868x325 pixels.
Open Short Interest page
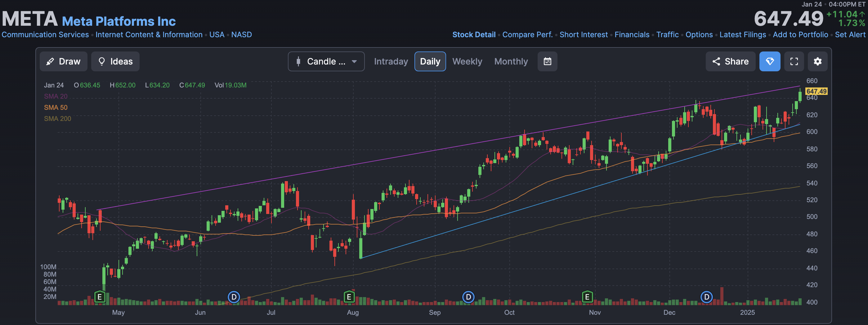click(584, 35)
